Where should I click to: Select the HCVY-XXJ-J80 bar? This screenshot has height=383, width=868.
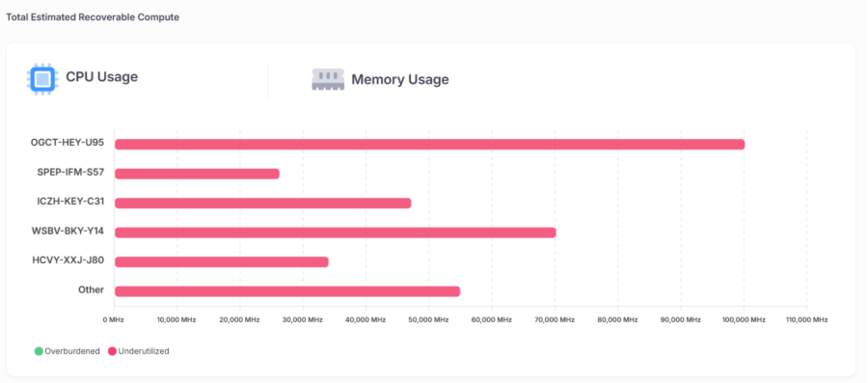click(x=222, y=261)
